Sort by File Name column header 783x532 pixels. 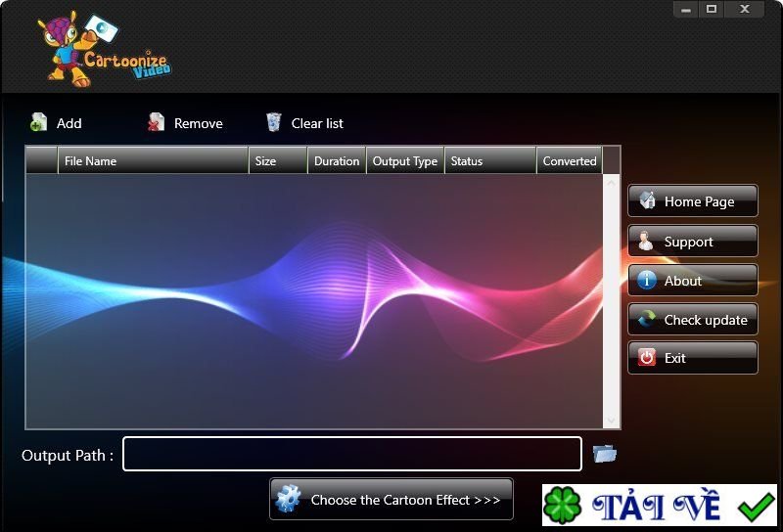(154, 160)
